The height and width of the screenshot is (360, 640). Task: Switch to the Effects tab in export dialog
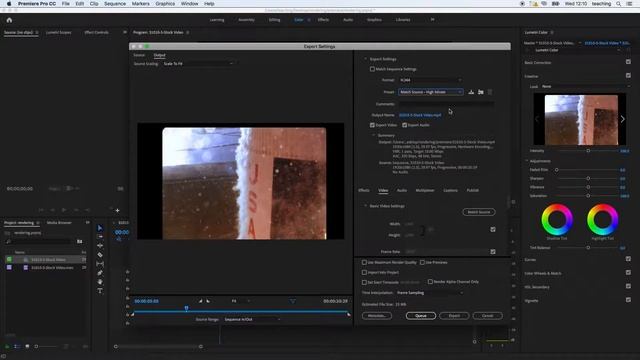click(364, 191)
